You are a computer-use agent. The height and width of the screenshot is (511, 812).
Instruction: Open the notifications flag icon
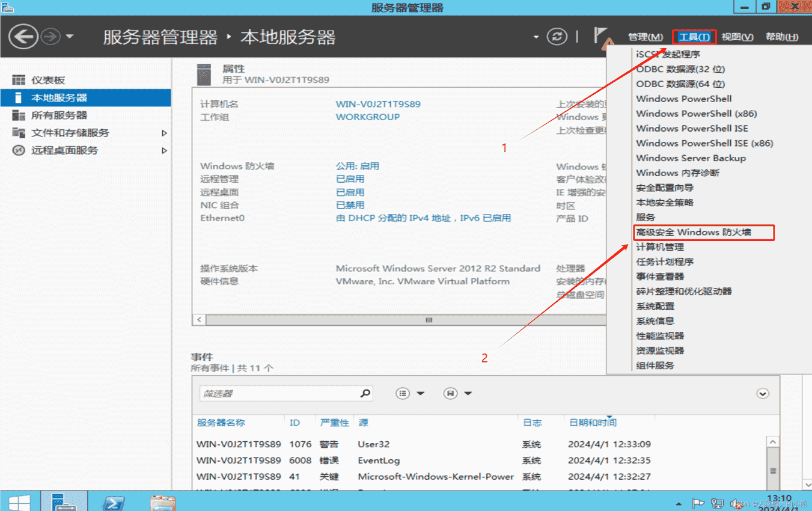(x=600, y=36)
